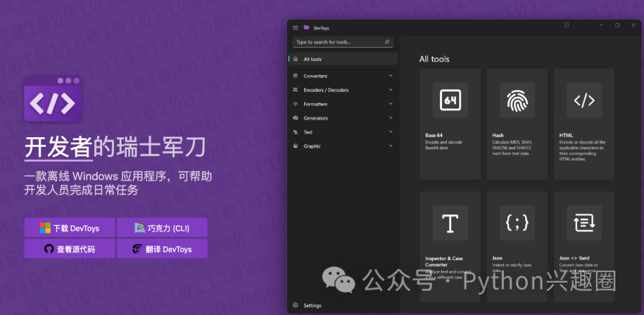The width and height of the screenshot is (644, 315).
Task: Click the DevToys window title text
Action: tap(321, 28)
